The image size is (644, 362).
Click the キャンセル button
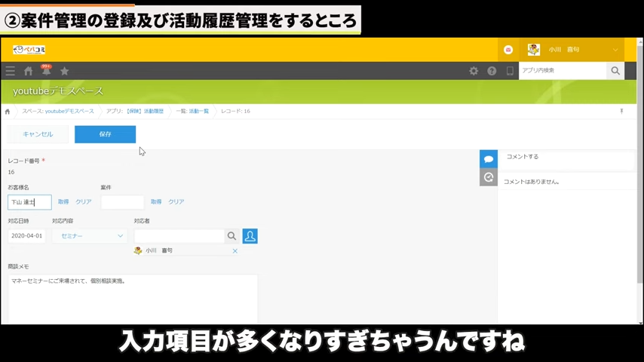pyautogui.click(x=38, y=134)
